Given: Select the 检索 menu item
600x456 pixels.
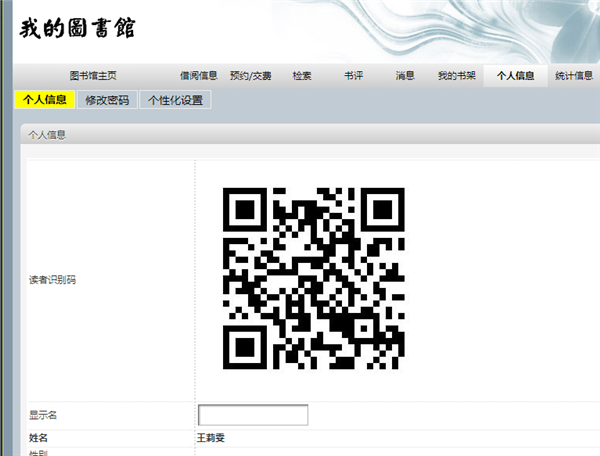Looking at the screenshot, I should 302,76.
